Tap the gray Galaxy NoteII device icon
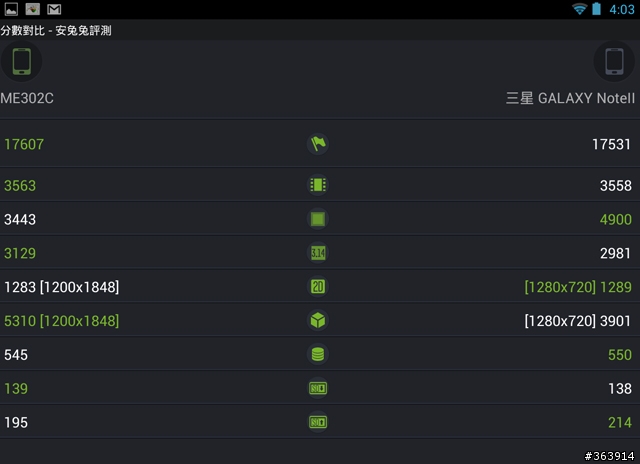 click(614, 61)
